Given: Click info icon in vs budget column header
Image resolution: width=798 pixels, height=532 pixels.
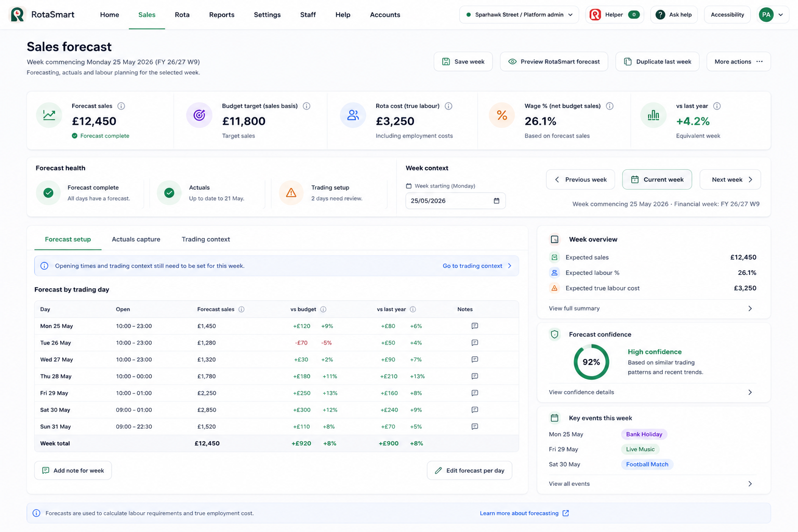Looking at the screenshot, I should 323,309.
